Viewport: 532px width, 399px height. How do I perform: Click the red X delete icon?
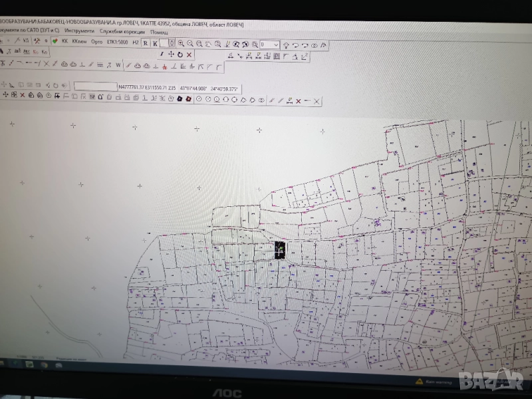pyautogui.click(x=190, y=55)
